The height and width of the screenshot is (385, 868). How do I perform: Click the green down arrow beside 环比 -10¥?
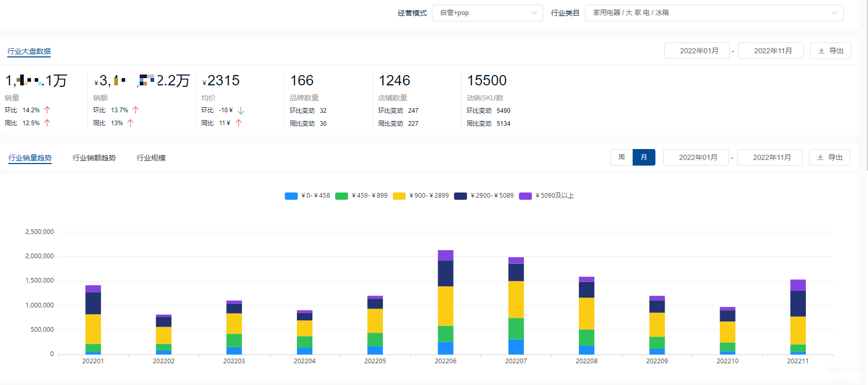[x=241, y=110]
